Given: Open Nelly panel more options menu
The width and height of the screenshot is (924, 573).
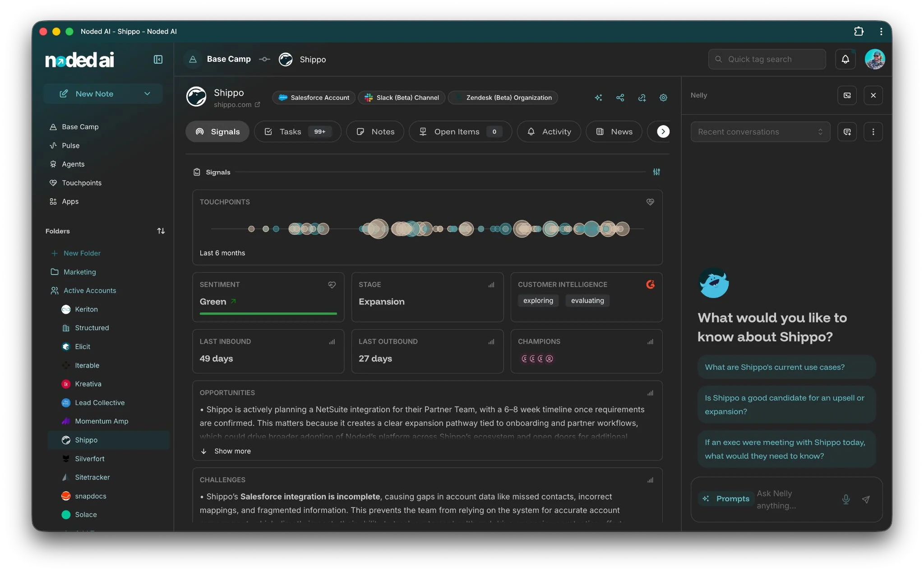Looking at the screenshot, I should [x=873, y=132].
